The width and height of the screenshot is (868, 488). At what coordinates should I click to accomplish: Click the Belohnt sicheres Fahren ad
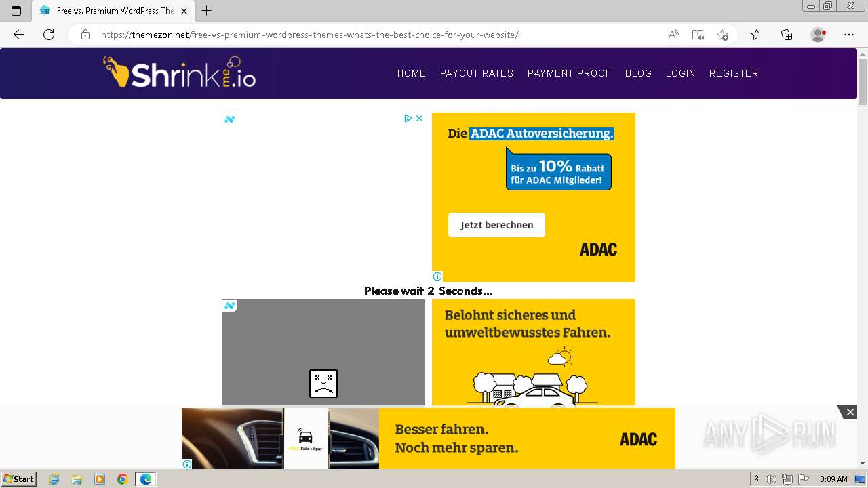click(534, 352)
